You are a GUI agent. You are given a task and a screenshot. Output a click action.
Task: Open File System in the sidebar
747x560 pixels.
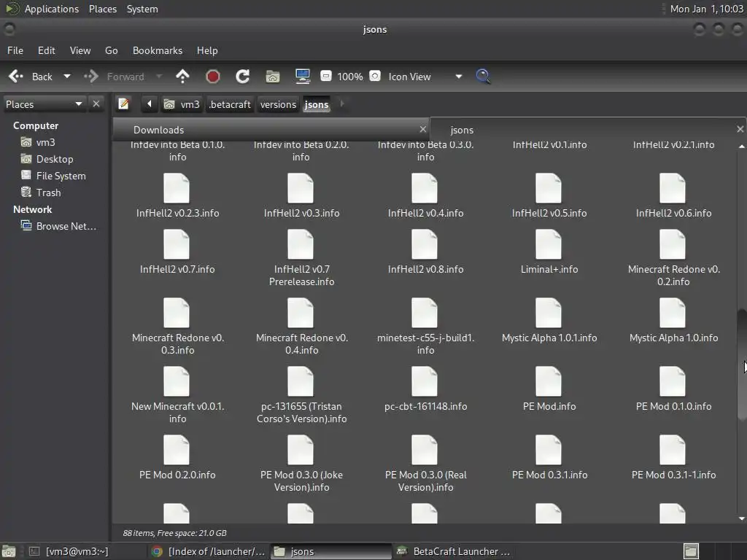[53, 176]
